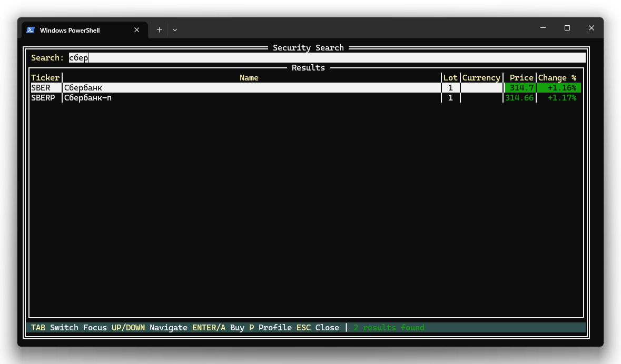Click the ENTER/A Buy hint in status bar
Viewport: 621px width, 364px height.
[x=218, y=328]
